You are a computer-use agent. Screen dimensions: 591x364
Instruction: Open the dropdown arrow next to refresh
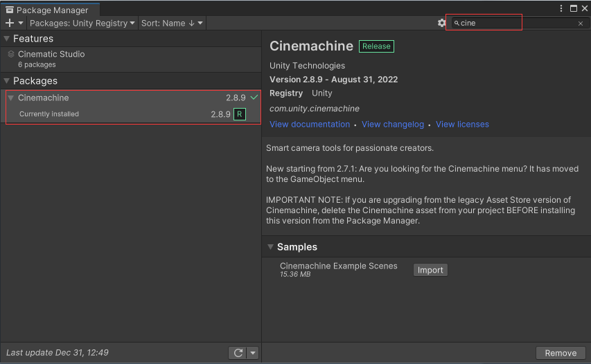click(x=252, y=353)
